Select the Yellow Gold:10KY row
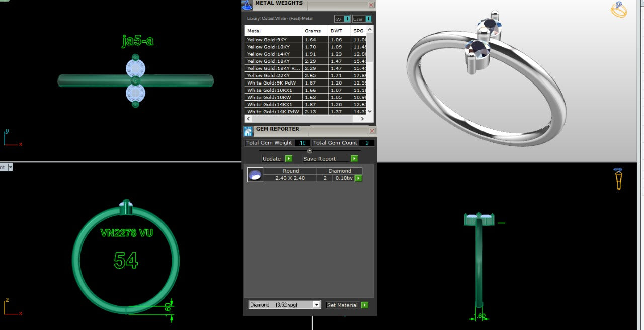The image size is (644, 330). [305, 47]
